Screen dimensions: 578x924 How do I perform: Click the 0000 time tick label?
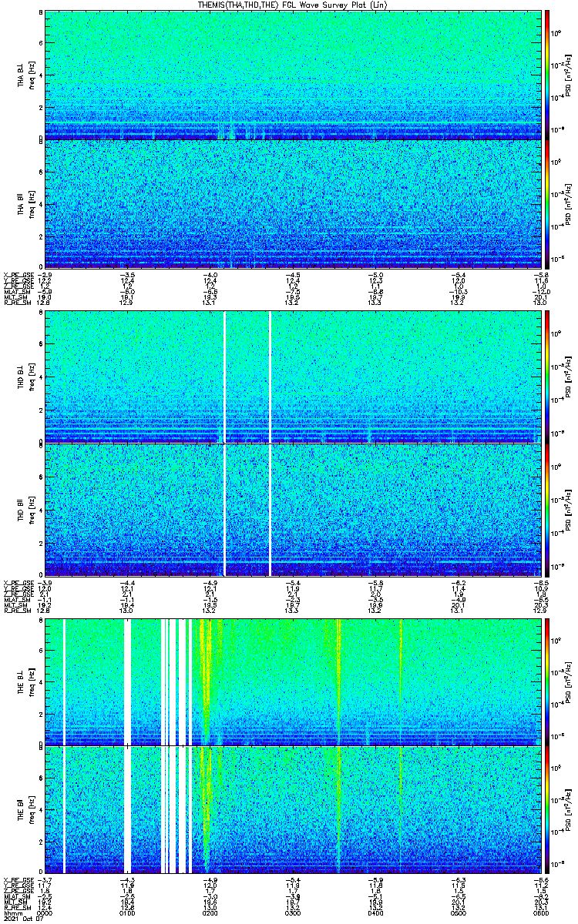[x=45, y=912]
